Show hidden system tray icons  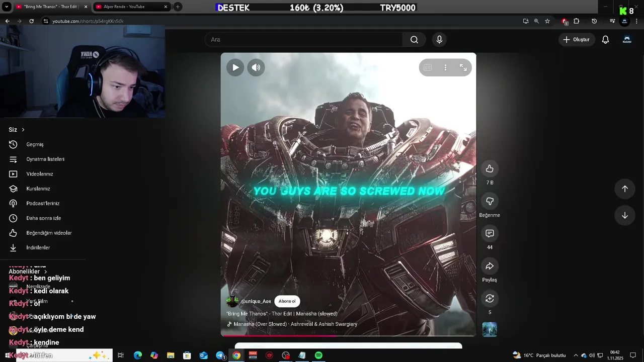click(576, 355)
